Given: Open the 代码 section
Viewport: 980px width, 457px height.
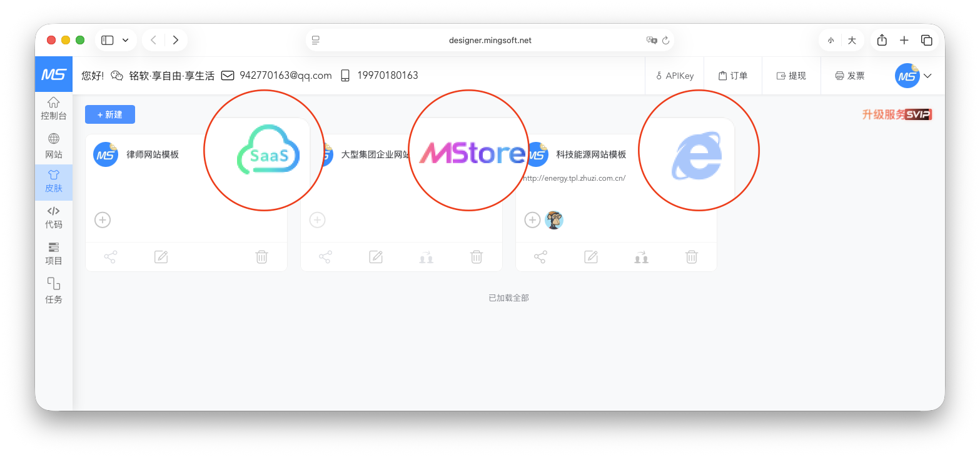Looking at the screenshot, I should click(x=54, y=218).
